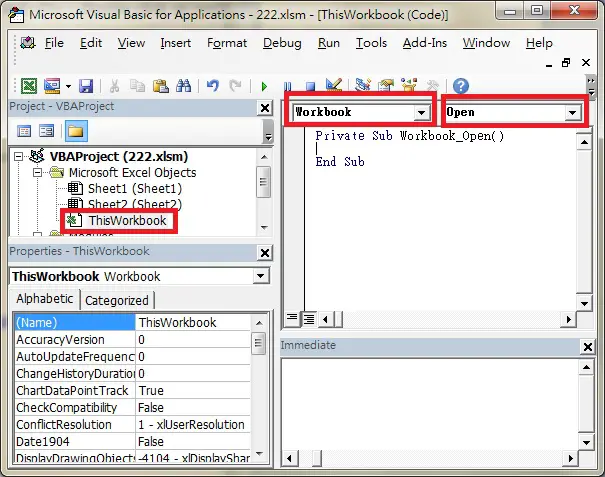Switch to Categorized properties tab
605x477 pixels.
(x=117, y=301)
